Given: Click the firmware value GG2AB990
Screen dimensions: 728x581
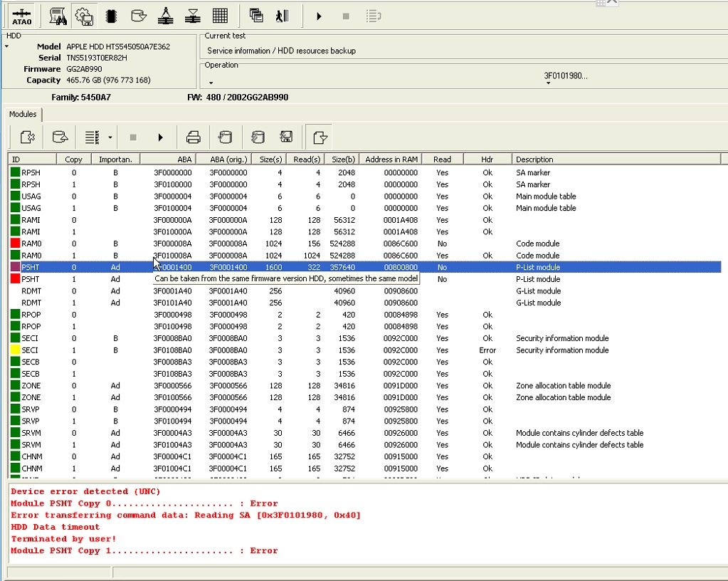Looking at the screenshot, I should pyautogui.click(x=84, y=69).
